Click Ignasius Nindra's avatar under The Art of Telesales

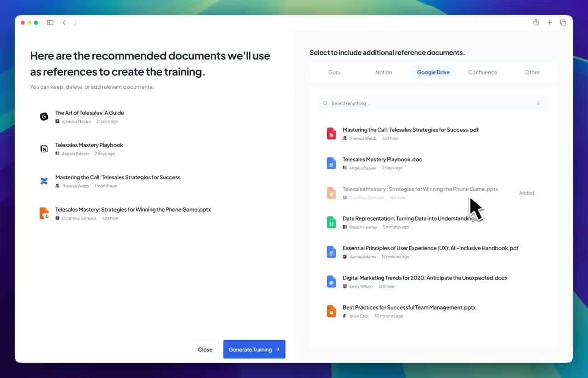[57, 121]
